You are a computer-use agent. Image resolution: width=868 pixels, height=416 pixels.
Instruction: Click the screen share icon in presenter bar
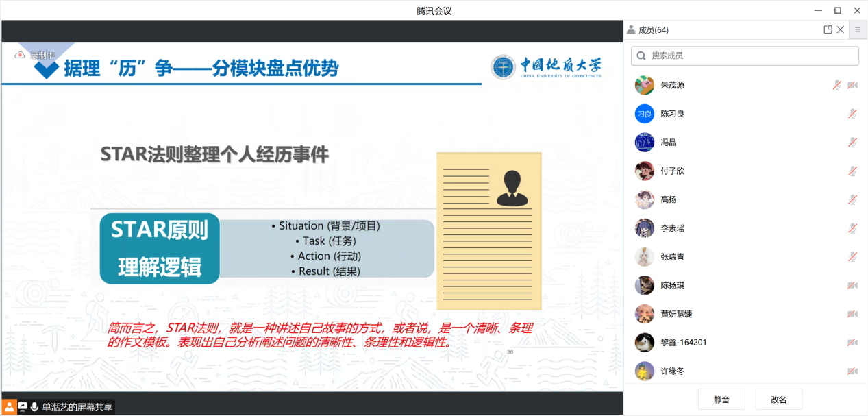22,407
